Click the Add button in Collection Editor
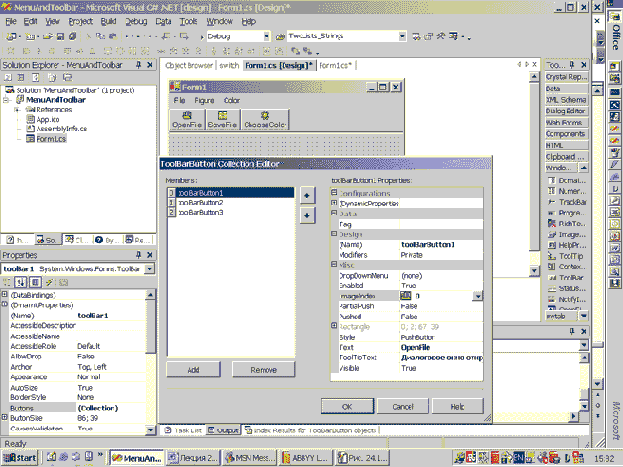 coord(194,370)
